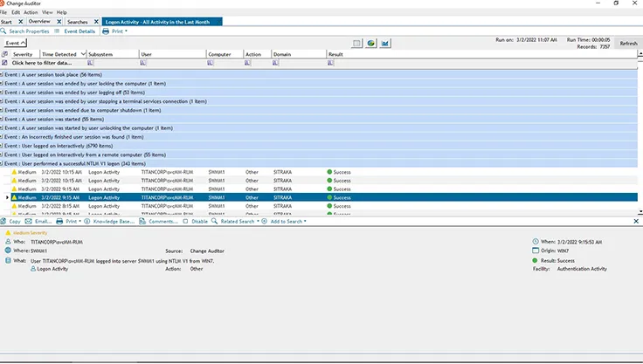
Task: Select the Logon Activity results tab
Action: (x=162, y=22)
